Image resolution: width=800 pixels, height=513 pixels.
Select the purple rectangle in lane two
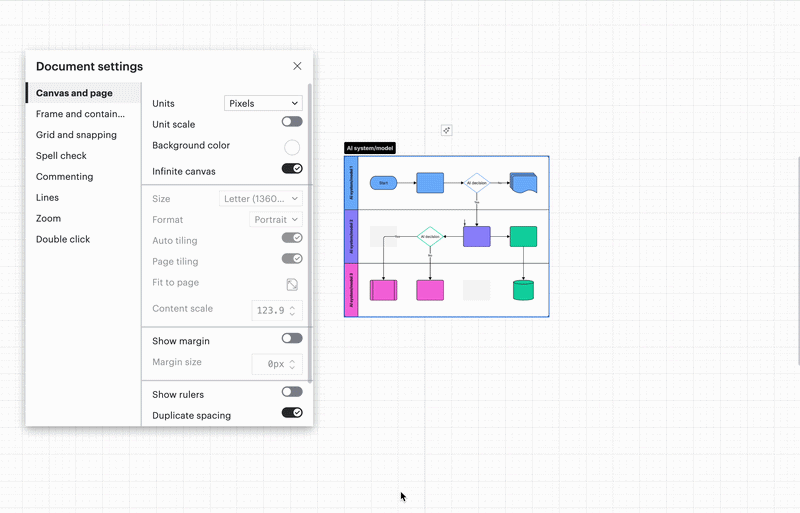pyautogui.click(x=477, y=236)
